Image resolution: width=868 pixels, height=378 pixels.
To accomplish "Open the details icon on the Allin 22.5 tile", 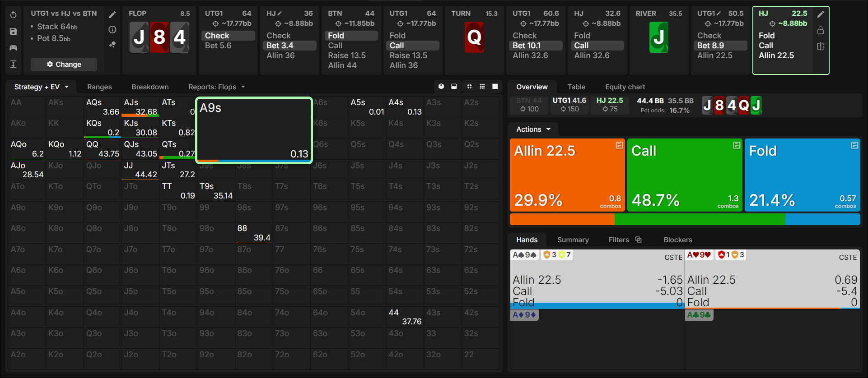I will pos(619,145).
